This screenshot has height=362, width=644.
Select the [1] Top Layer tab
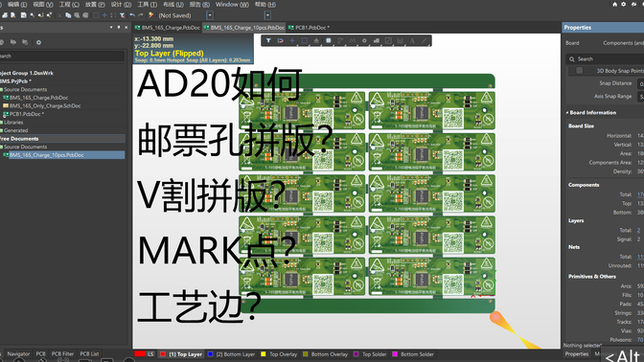click(x=181, y=354)
